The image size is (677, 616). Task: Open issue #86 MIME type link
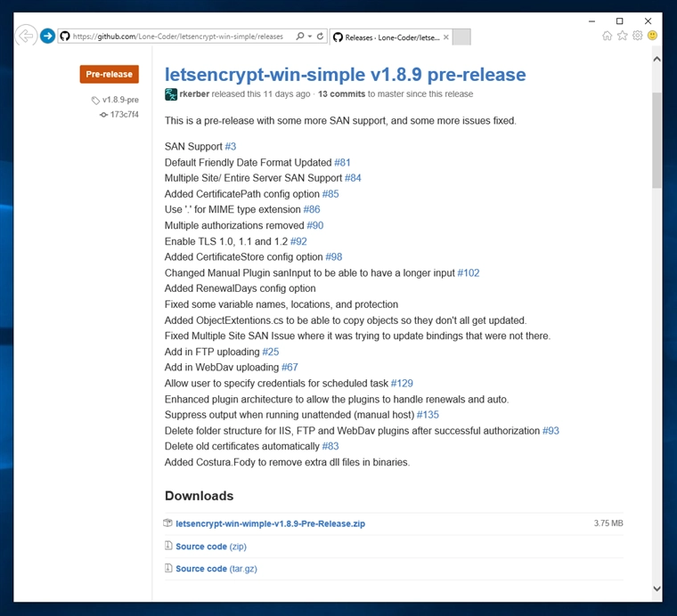(x=312, y=210)
